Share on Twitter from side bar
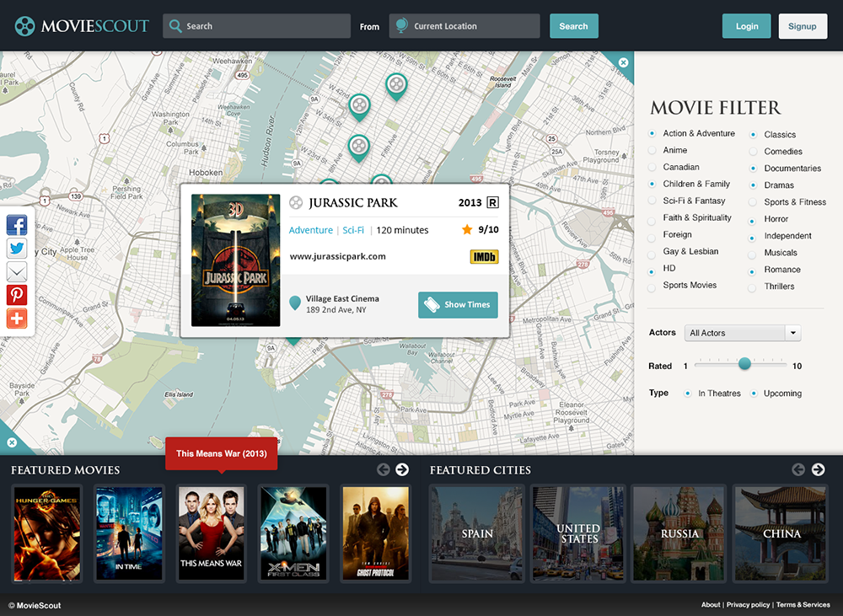Viewport: 843px width, 616px height. coord(17,249)
